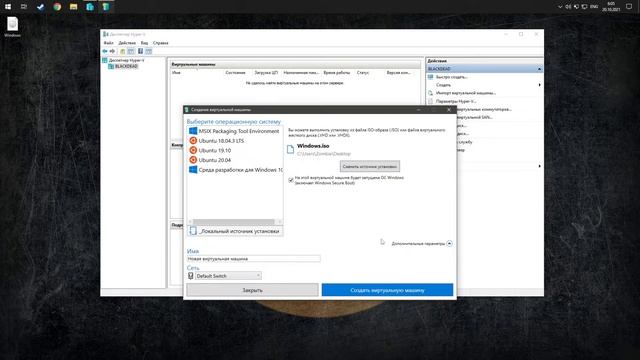Click the Ubuntu 20.04 logo icon
This screenshot has height=360, width=640.
click(193, 160)
